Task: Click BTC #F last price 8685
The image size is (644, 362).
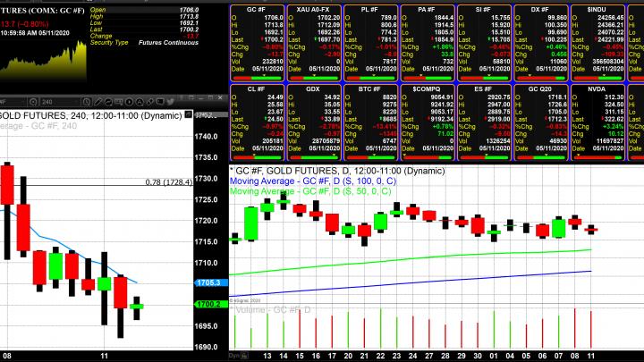Action: 389,120
